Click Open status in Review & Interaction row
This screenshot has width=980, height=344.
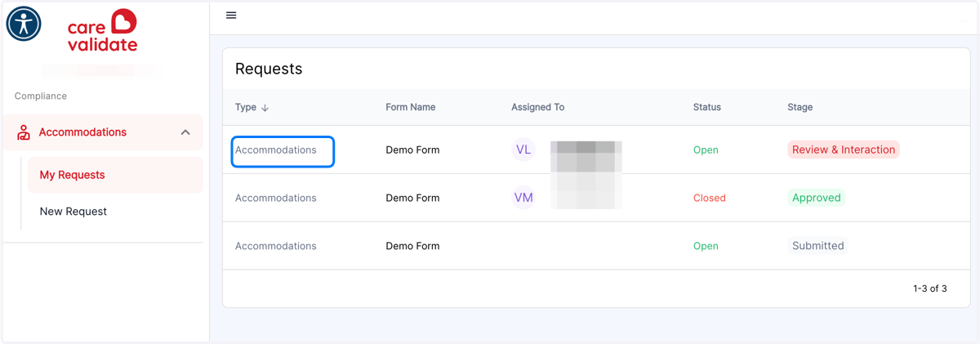coord(706,150)
